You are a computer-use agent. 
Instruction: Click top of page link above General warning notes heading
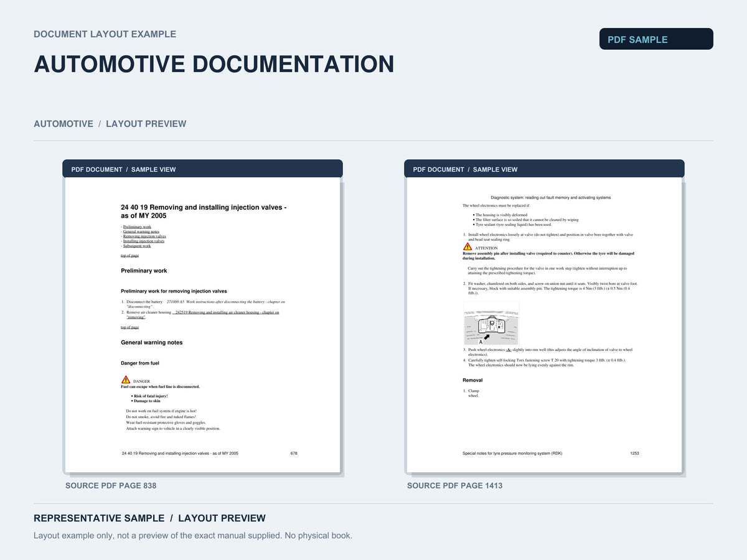pyautogui.click(x=129, y=327)
